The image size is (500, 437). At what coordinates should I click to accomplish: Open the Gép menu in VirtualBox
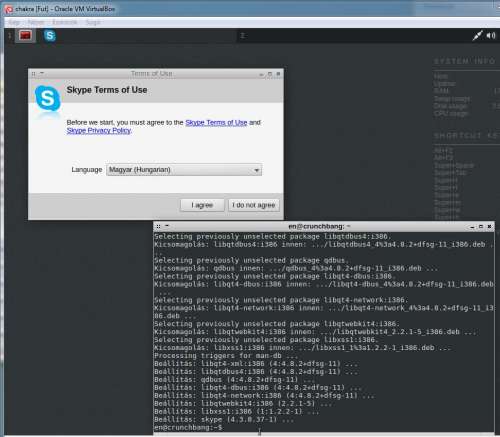[x=14, y=22]
